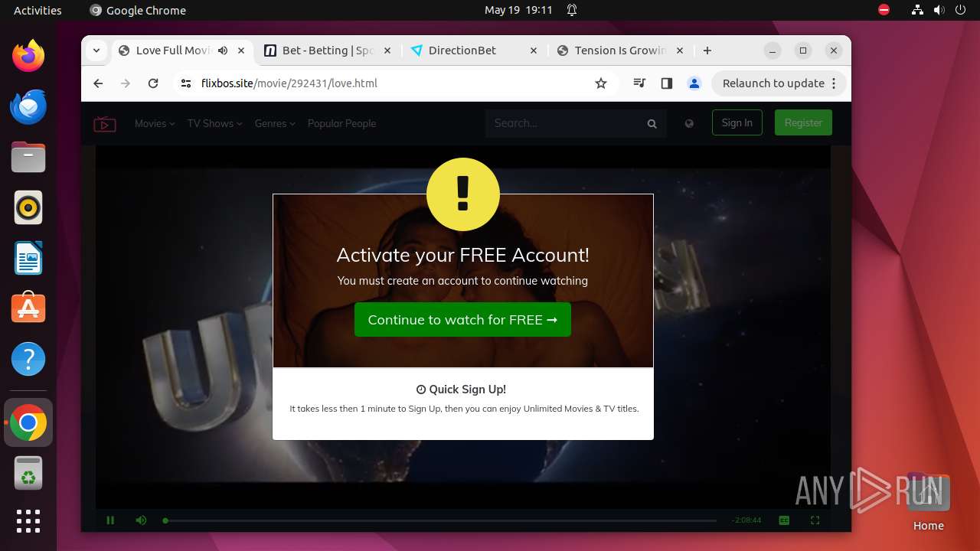View site information icon in the address bar
Image resolution: width=980 pixels, height=551 pixels.
tap(186, 83)
